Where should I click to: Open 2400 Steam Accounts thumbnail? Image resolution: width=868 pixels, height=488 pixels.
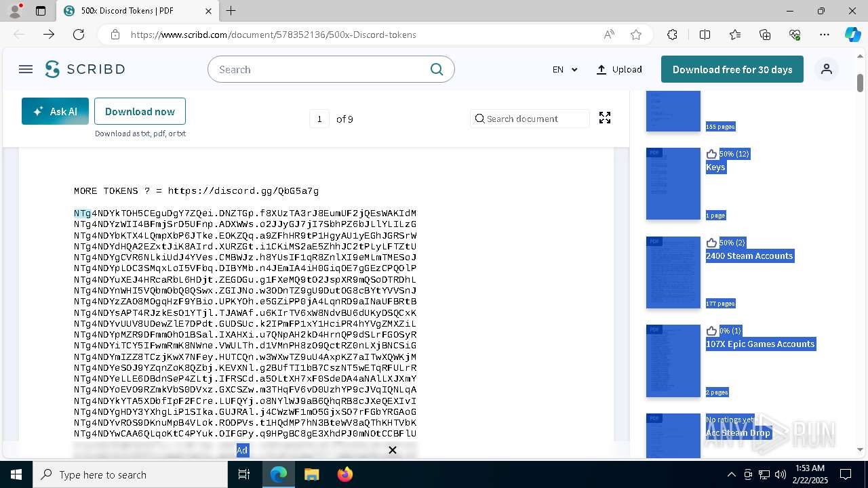[673, 272]
